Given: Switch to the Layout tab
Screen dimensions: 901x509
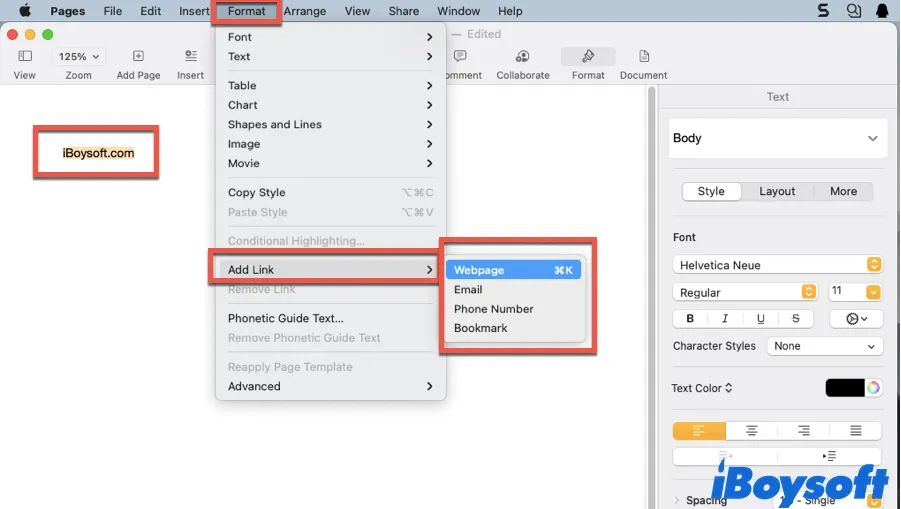Looking at the screenshot, I should click(777, 191).
